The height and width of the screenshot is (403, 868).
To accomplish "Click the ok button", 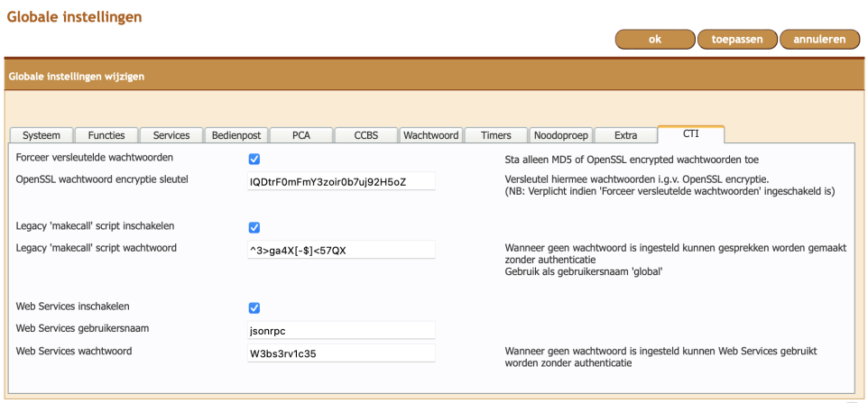I will click(655, 40).
